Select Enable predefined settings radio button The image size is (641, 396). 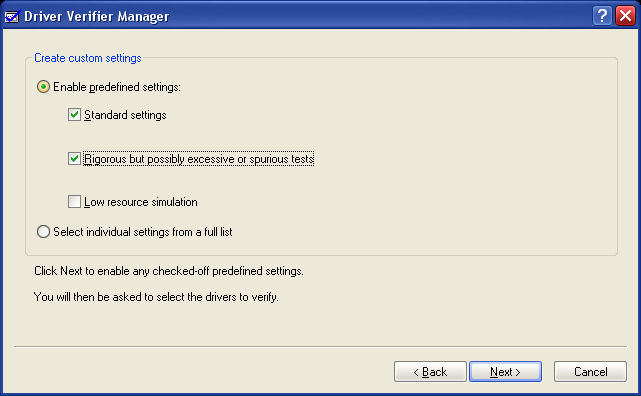(x=43, y=87)
